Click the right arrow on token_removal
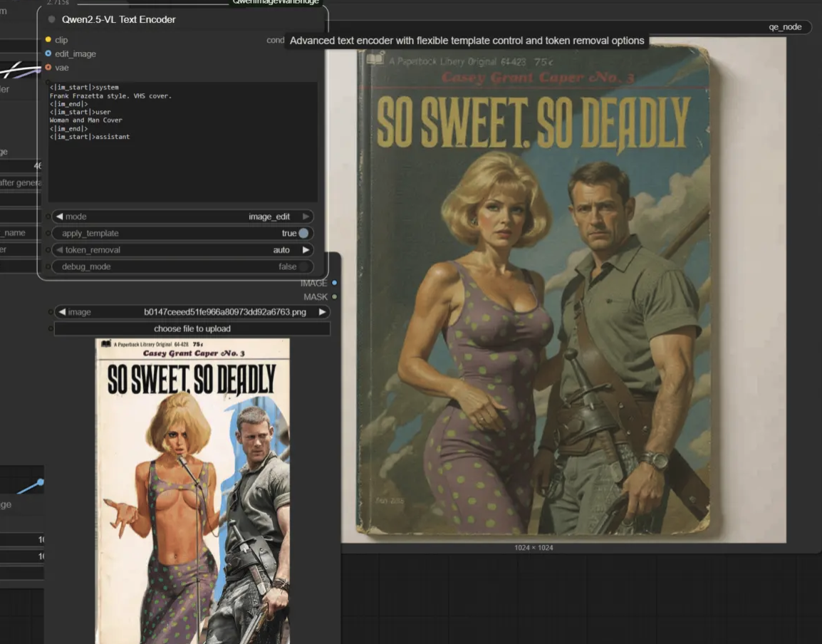Viewport: 822px width, 644px height. (306, 250)
